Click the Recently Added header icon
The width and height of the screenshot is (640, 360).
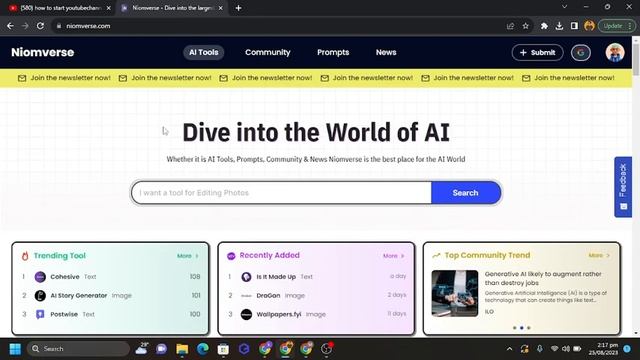pos(231,256)
